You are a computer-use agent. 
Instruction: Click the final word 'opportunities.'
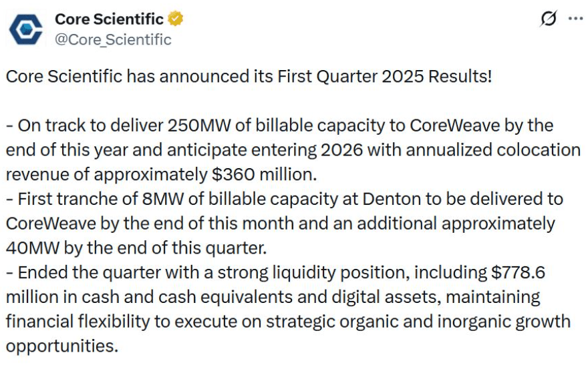tap(62, 347)
